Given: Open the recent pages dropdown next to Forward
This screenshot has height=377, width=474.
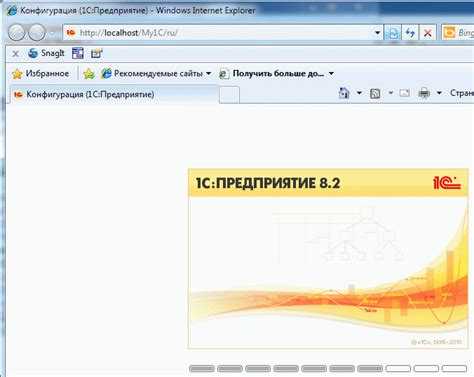Looking at the screenshot, I should point(53,33).
